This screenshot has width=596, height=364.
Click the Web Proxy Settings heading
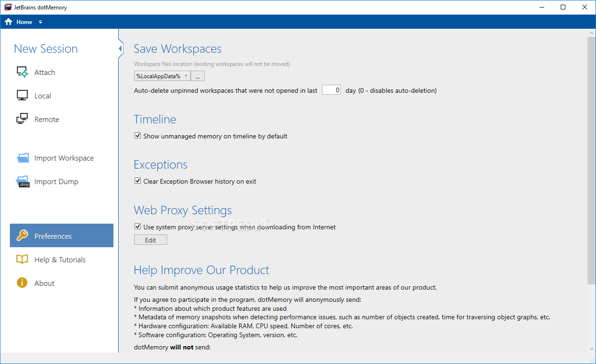[183, 210]
